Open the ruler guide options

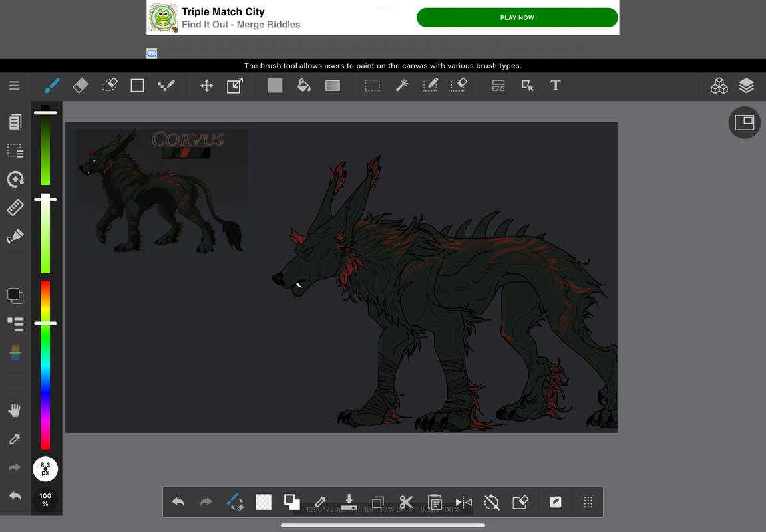[15, 208]
